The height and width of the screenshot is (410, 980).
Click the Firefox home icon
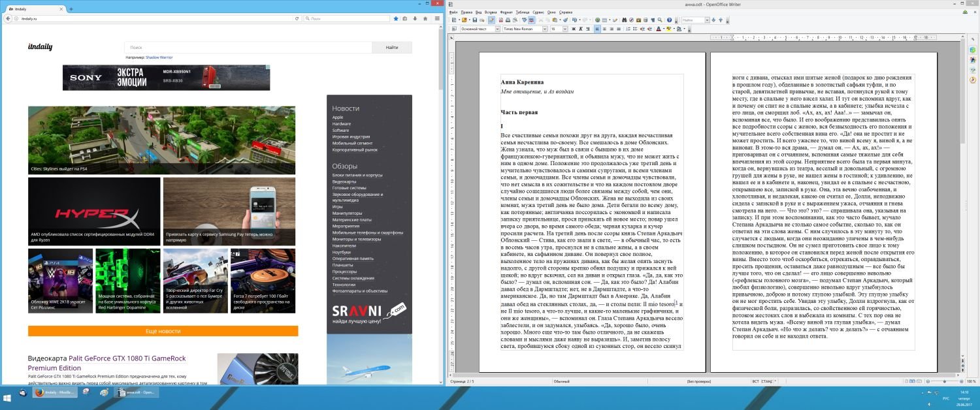[x=425, y=18]
